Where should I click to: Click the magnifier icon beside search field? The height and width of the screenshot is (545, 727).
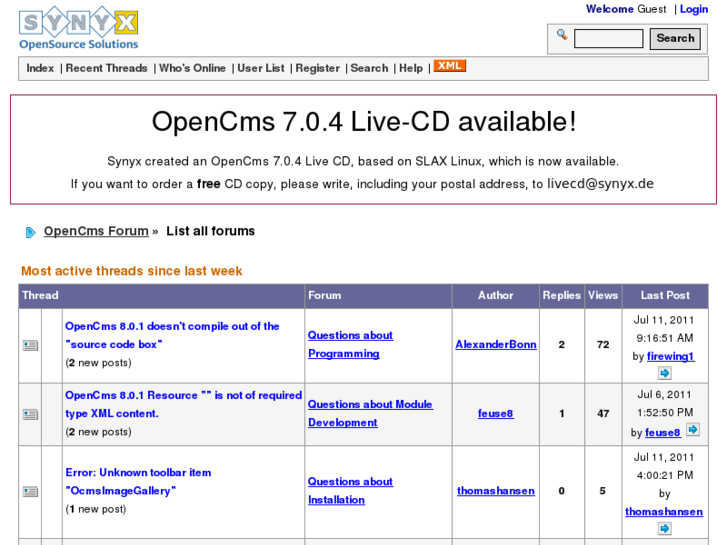click(562, 35)
